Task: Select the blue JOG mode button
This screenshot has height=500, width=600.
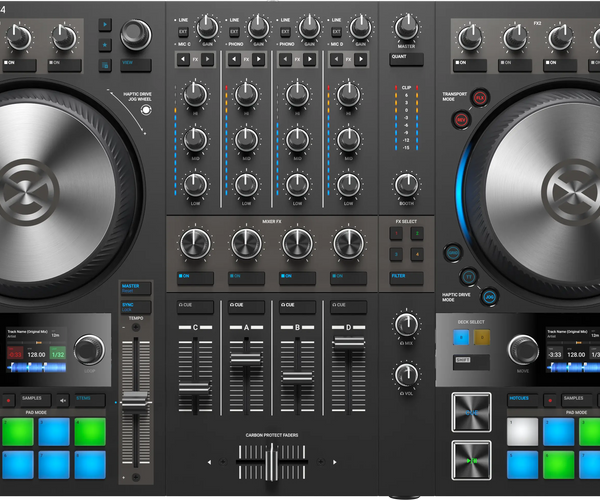Action: tap(489, 296)
